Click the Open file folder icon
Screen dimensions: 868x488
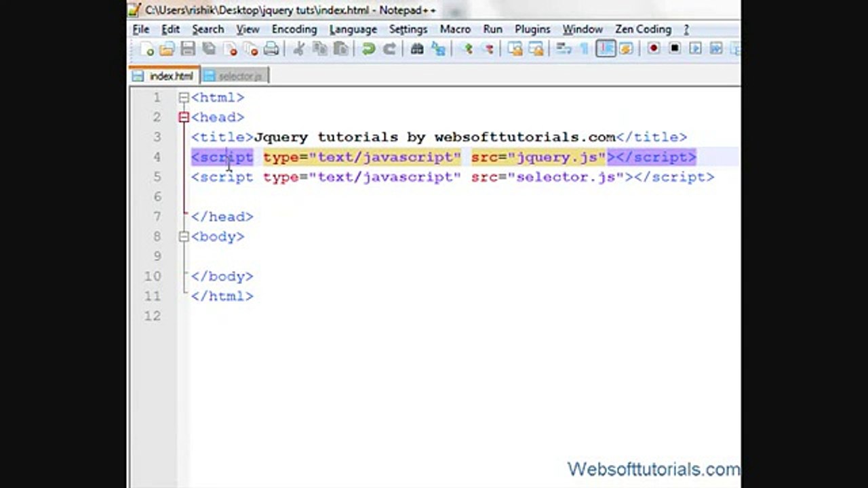click(167, 49)
